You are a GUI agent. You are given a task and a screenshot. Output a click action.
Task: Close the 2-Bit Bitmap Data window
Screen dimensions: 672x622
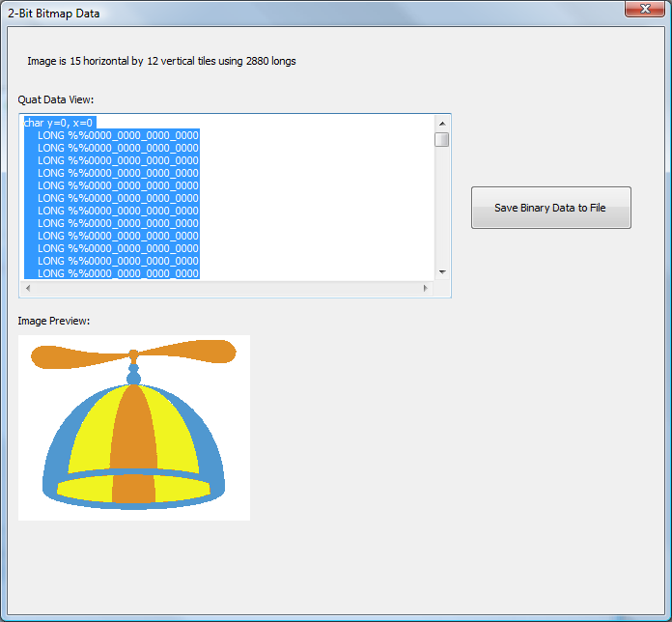[645, 9]
